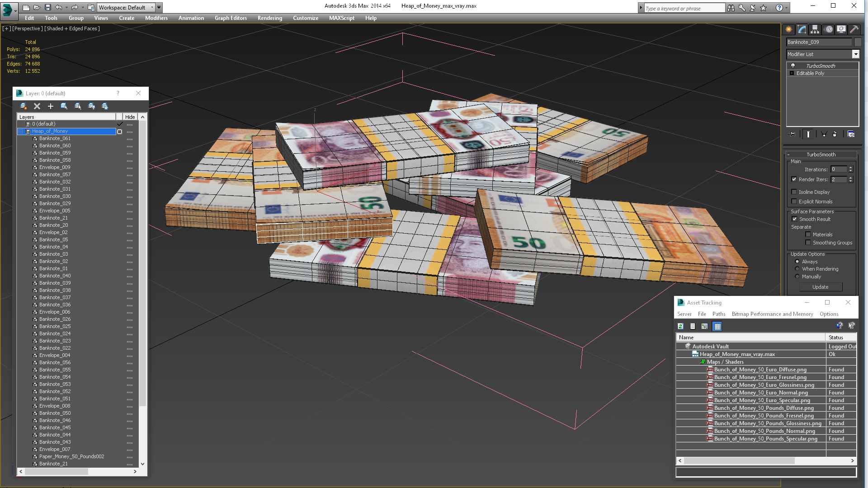Enable Separate by Smoothing Groups checkbox

(x=808, y=243)
